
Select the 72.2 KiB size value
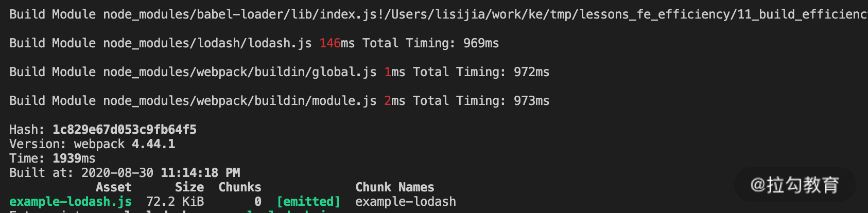coord(175,202)
